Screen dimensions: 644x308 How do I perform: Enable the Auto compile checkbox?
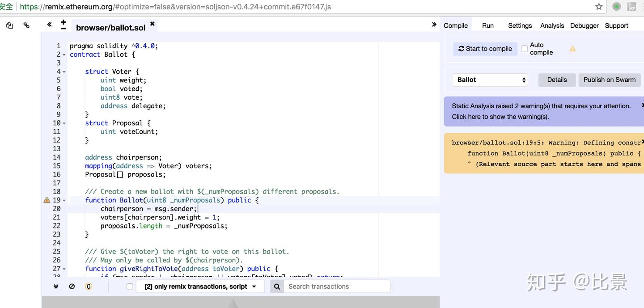[524, 49]
